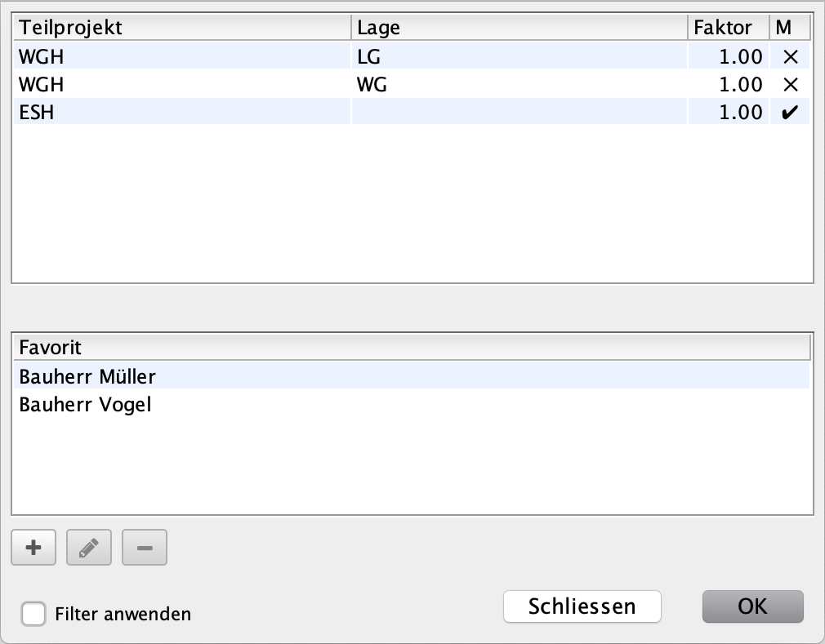Screen dimensions: 825x644
Task: Enable the Filter anwenden checkbox
Action: tap(33, 614)
